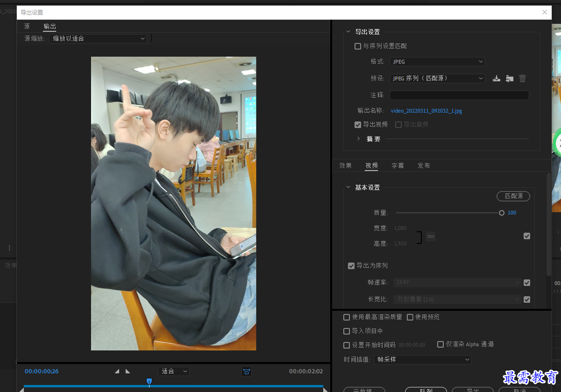Click the video preview image
Image resolution: width=561 pixels, height=392 pixels.
173,203
